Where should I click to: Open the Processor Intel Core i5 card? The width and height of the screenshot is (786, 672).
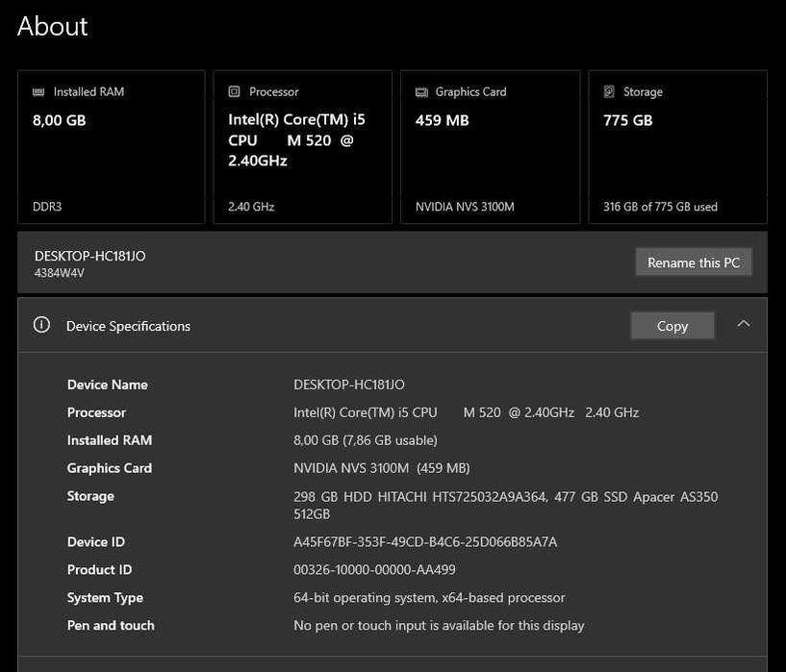coord(303,147)
